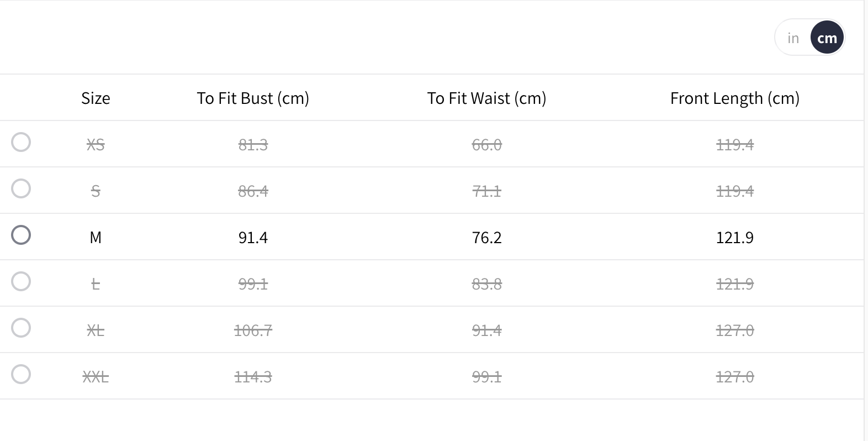Click the M size label
Image resolution: width=868 pixels, height=441 pixels.
tap(96, 238)
